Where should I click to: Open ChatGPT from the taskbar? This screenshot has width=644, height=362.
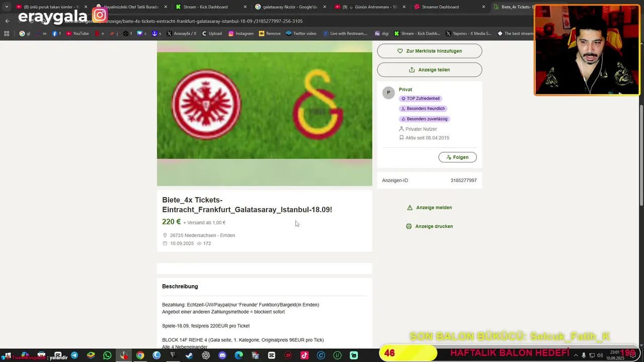(206, 355)
